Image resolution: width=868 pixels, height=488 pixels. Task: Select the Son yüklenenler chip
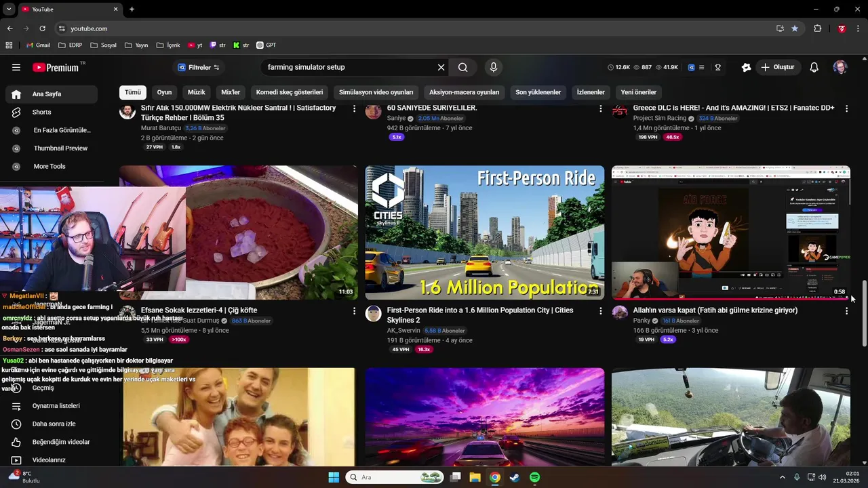click(x=538, y=92)
